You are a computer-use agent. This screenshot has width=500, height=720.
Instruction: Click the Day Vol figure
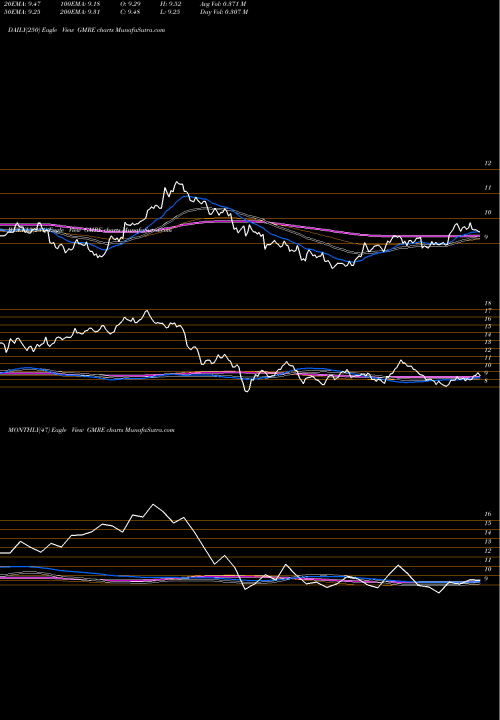pyautogui.click(x=224, y=12)
